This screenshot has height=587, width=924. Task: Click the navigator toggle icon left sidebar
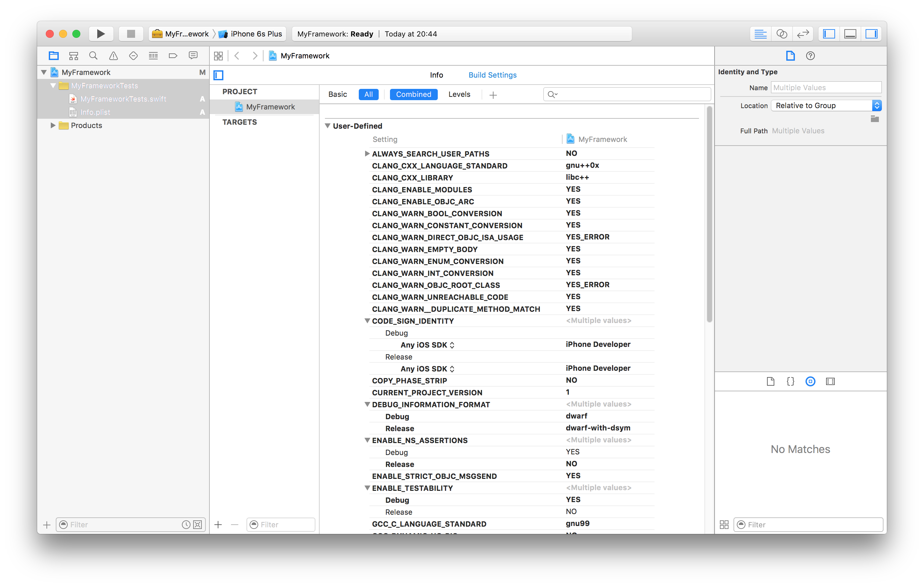point(830,33)
